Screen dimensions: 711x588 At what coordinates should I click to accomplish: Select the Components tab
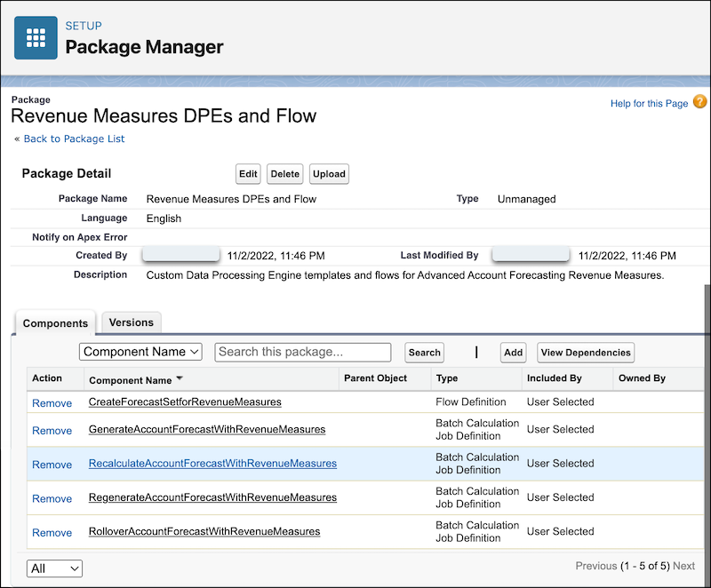pos(55,323)
